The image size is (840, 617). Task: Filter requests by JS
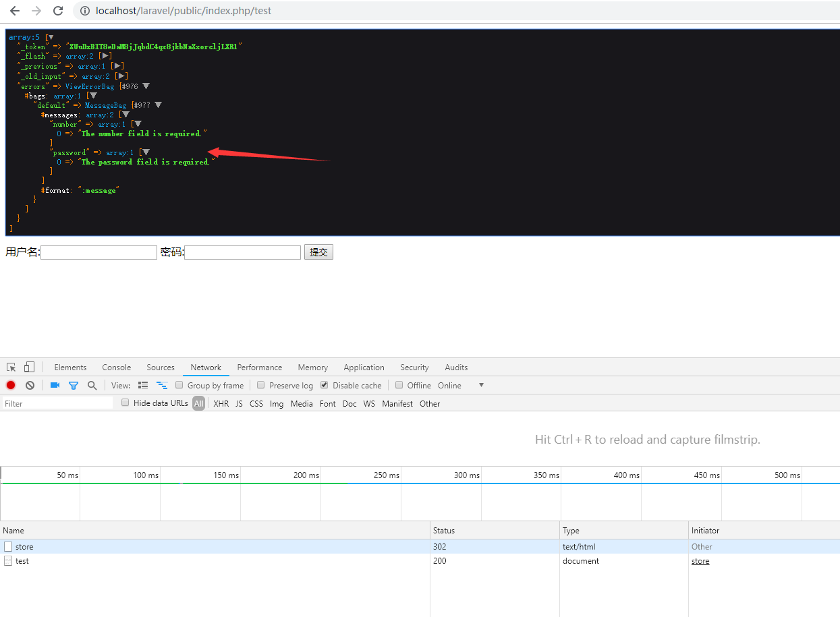click(x=239, y=404)
